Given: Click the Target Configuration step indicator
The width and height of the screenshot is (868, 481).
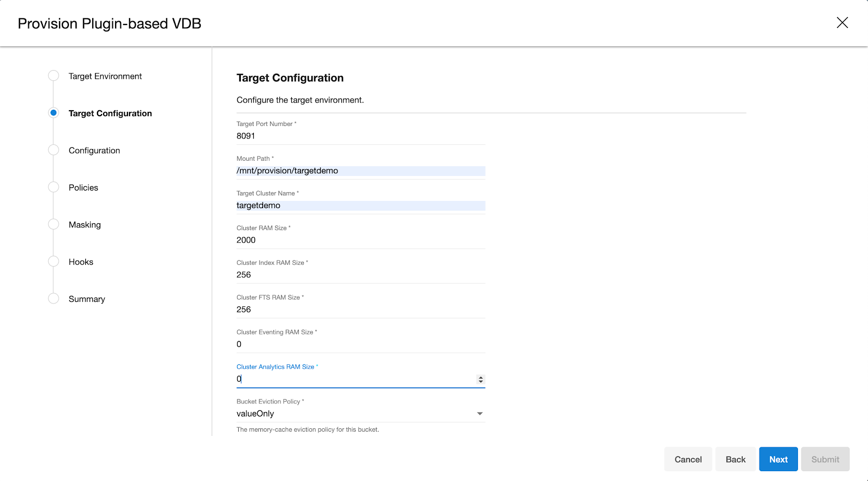Looking at the screenshot, I should pos(53,113).
